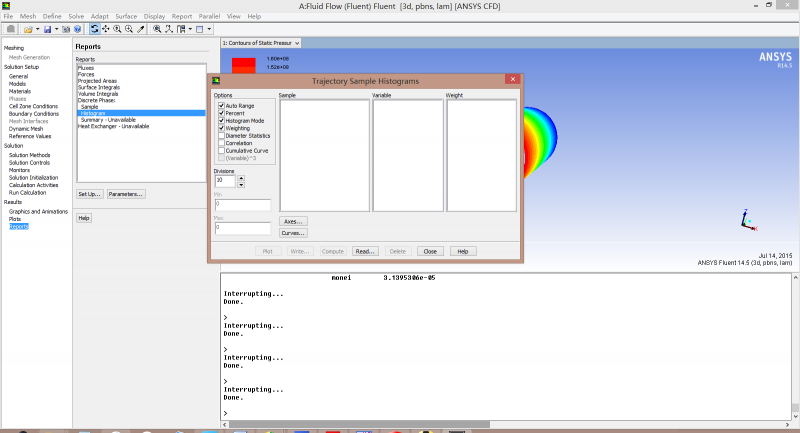
Task: Click the Fit to Window magnifier icon
Action: (x=157, y=29)
